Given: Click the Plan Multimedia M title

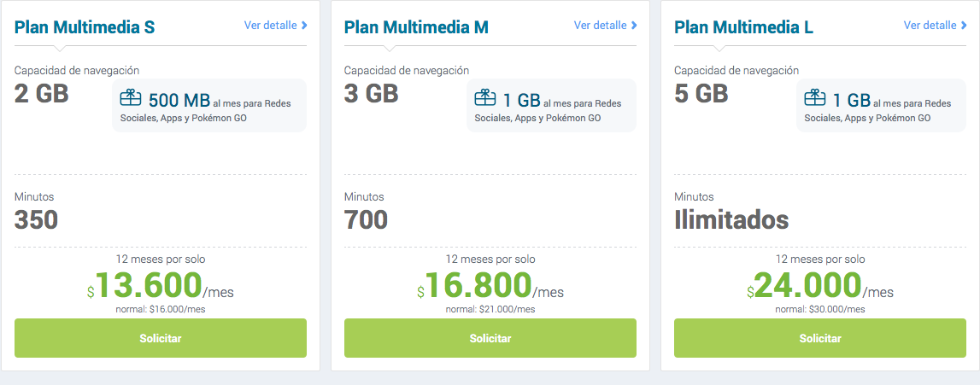Looking at the screenshot, I should point(416,27).
